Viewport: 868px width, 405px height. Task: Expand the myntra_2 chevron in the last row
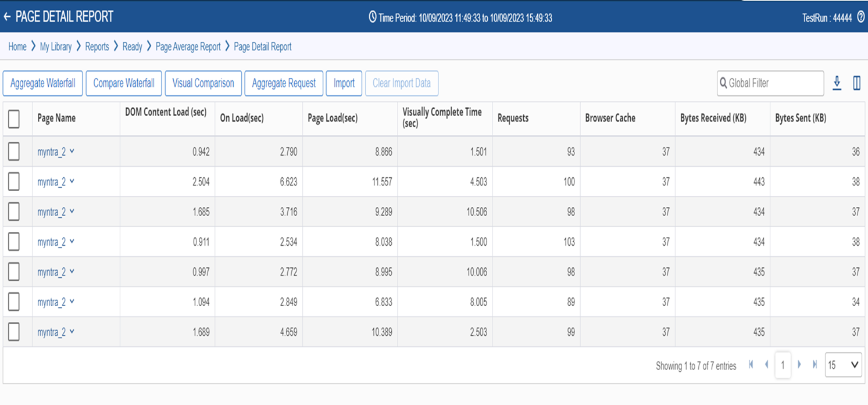[72, 332]
